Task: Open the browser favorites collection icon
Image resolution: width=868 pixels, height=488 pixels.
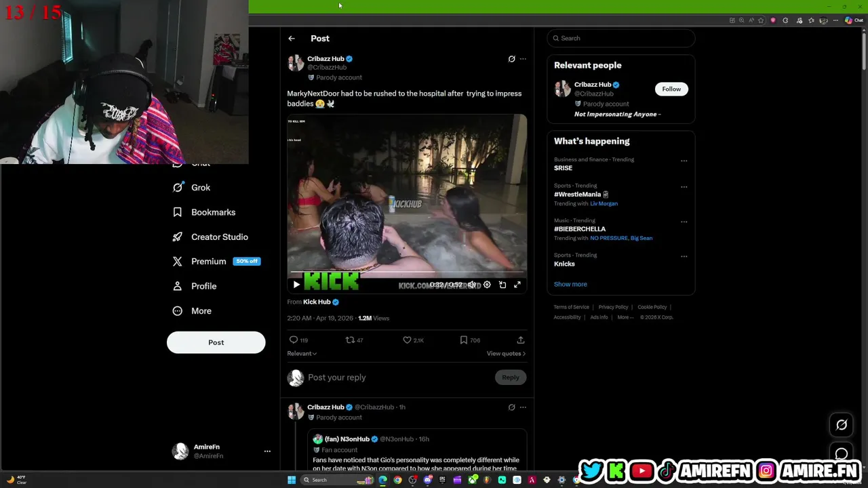Action: [x=811, y=20]
